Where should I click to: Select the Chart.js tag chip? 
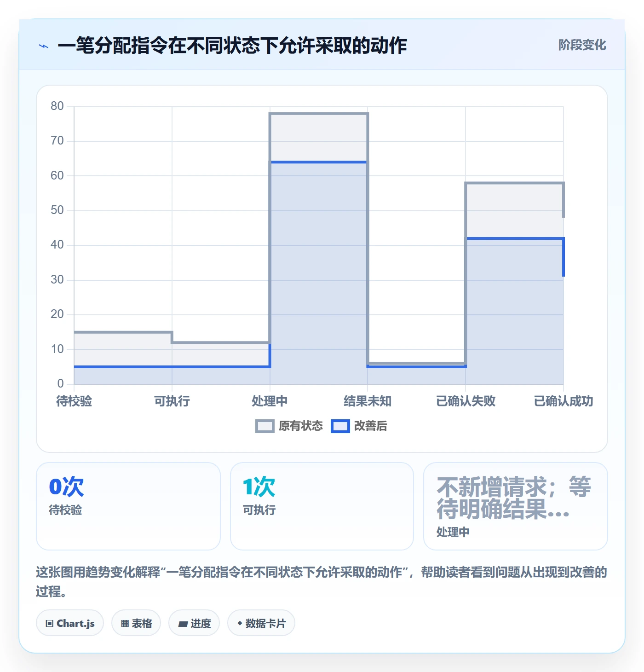(70, 623)
